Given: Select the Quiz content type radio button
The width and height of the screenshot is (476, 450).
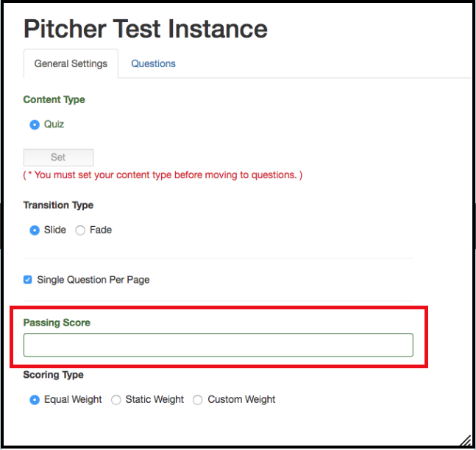Looking at the screenshot, I should coord(35,124).
